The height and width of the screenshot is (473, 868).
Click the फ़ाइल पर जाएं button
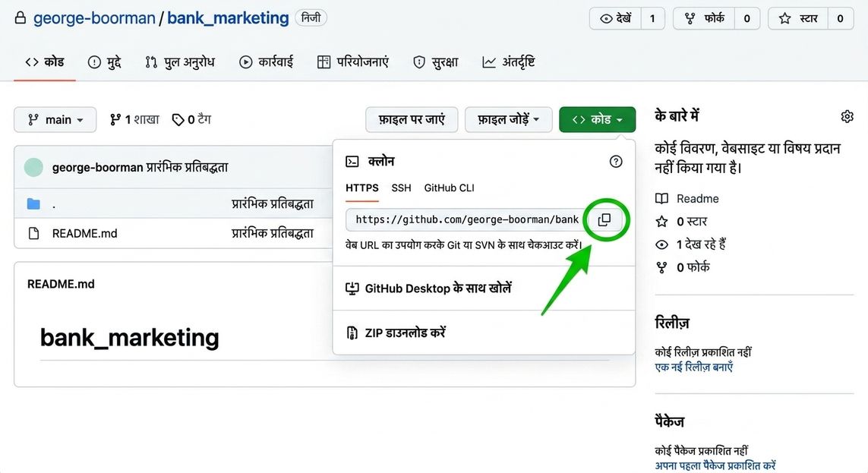coord(412,119)
